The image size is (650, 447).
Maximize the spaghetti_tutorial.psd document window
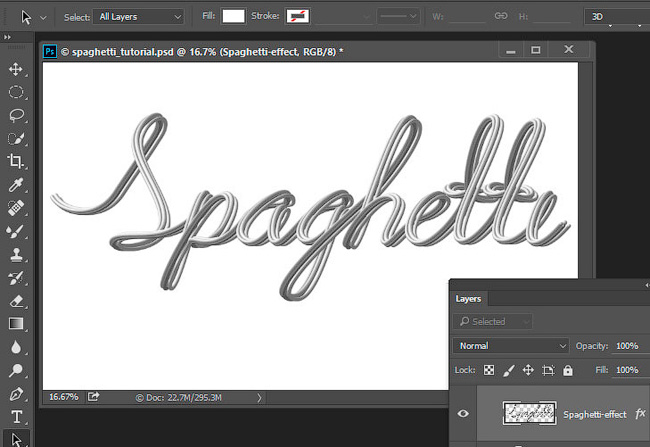(x=536, y=50)
